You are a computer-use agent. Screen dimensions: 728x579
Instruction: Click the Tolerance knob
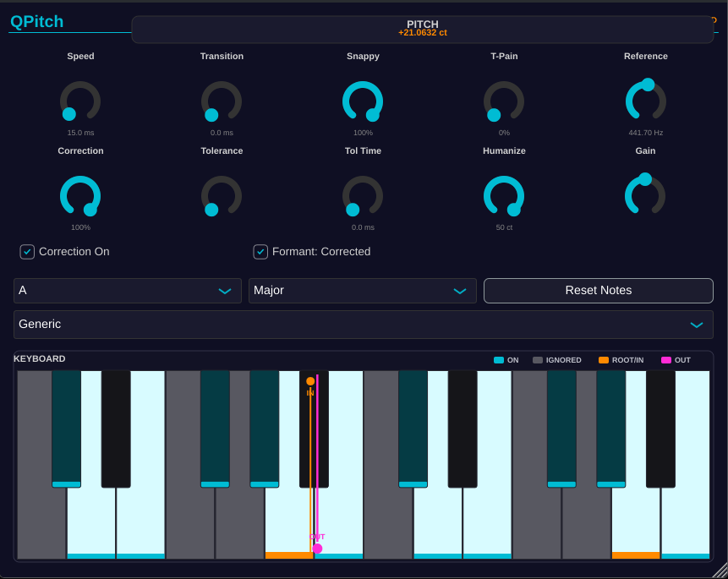tap(222, 196)
